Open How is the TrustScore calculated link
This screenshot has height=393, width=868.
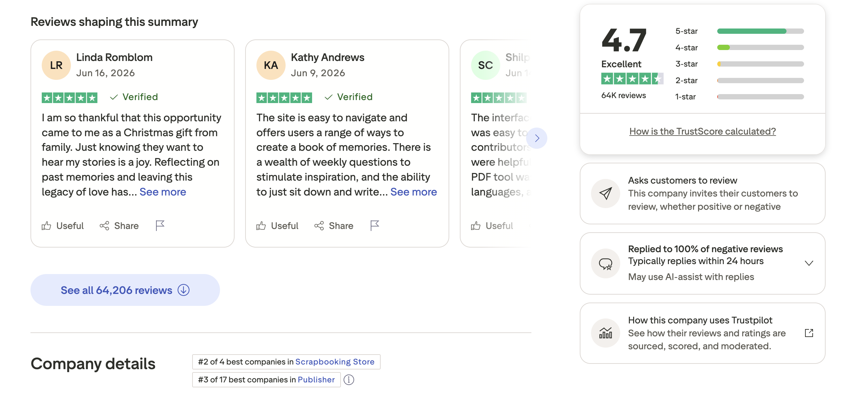click(x=702, y=131)
